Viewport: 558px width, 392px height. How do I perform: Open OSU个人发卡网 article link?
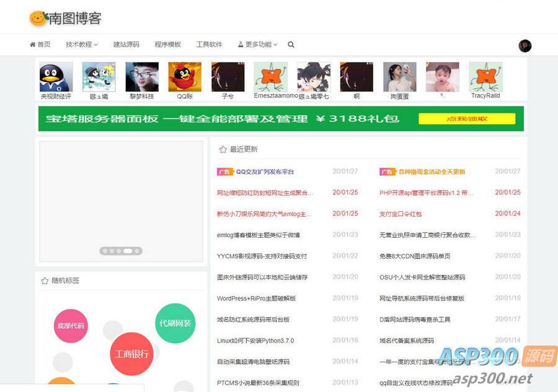tap(422, 277)
